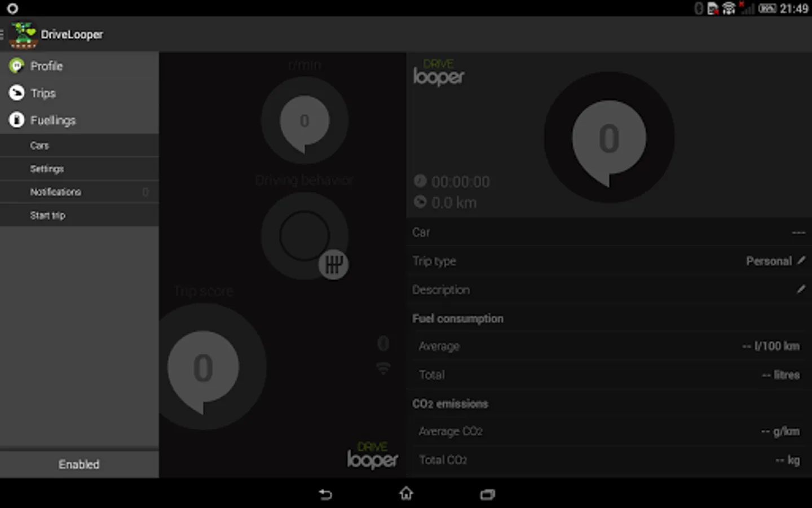Tap the Bluetooth status icon

coord(699,8)
